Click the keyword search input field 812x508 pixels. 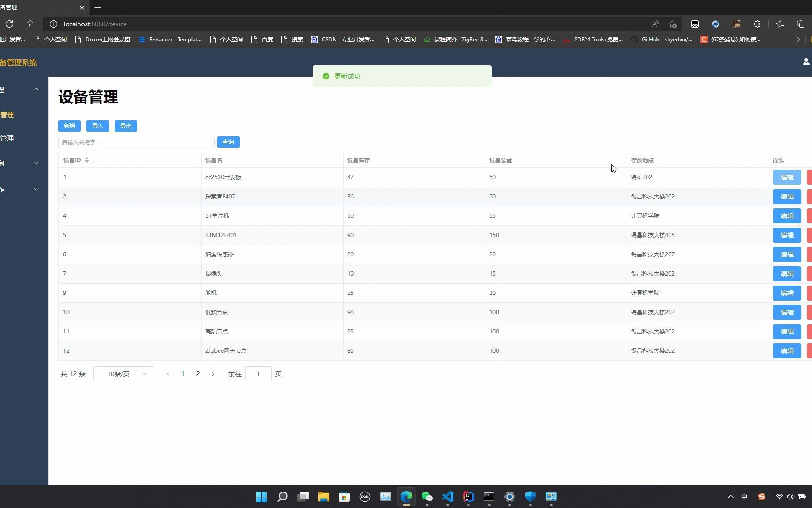136,142
